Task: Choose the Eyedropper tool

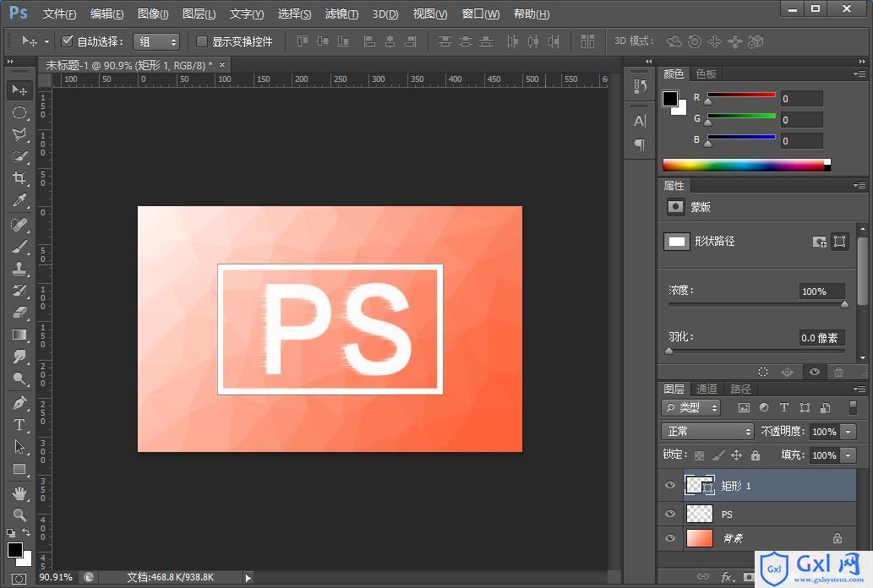Action: [x=19, y=200]
